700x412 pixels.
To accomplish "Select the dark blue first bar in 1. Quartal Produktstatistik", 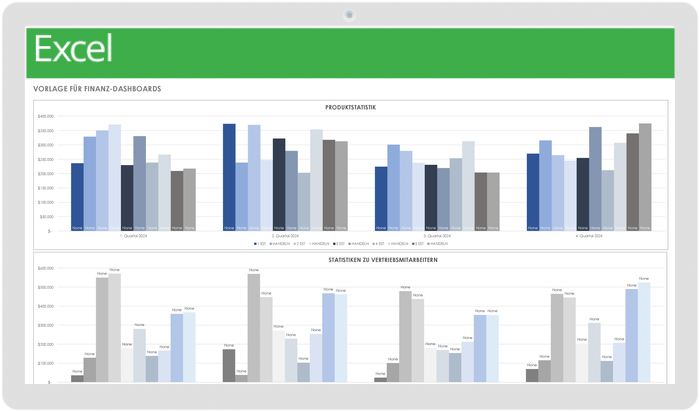I will [x=77, y=197].
